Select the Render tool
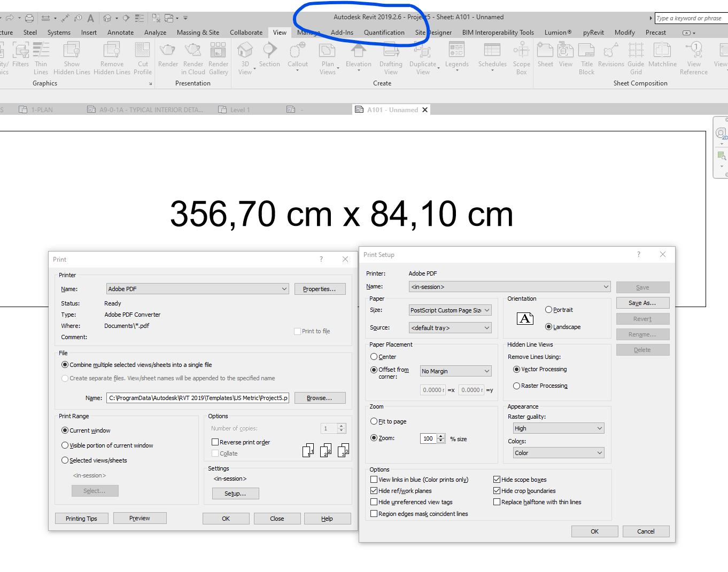 pyautogui.click(x=167, y=56)
